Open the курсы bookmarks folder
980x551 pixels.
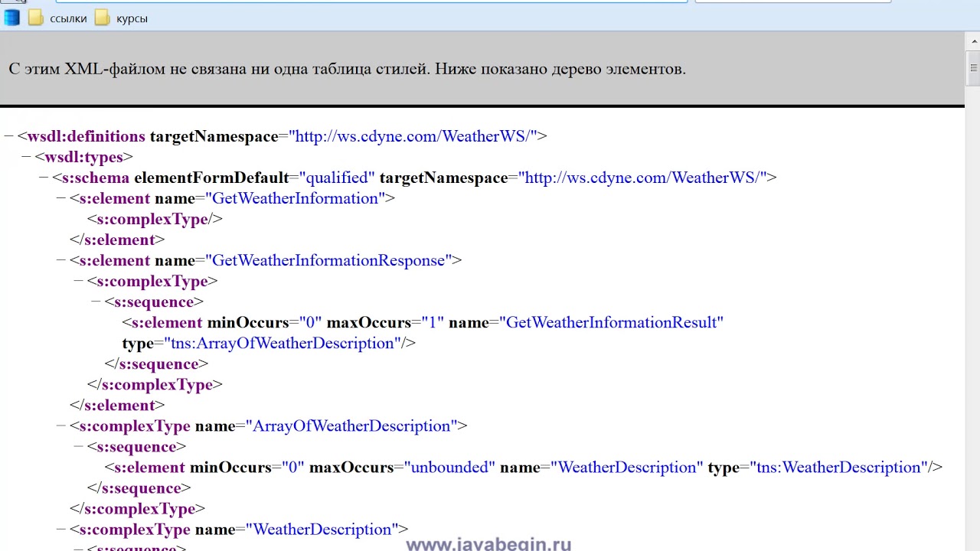tap(122, 18)
